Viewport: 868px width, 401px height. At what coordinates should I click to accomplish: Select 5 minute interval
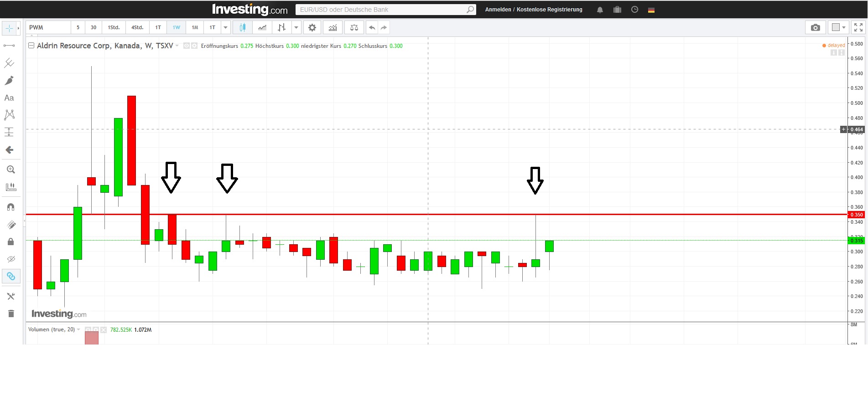tap(78, 27)
